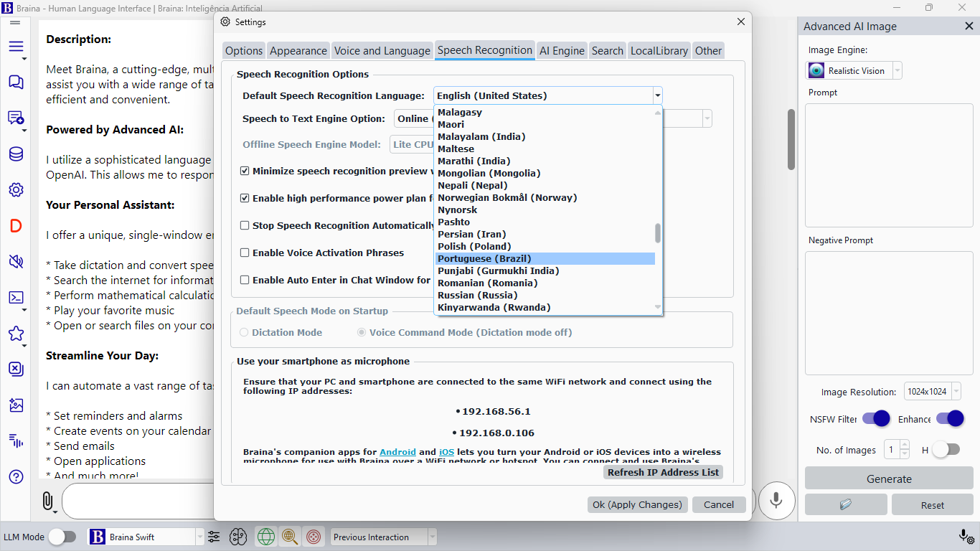
Task: Open the database icon in left sidebar
Action: (16, 154)
